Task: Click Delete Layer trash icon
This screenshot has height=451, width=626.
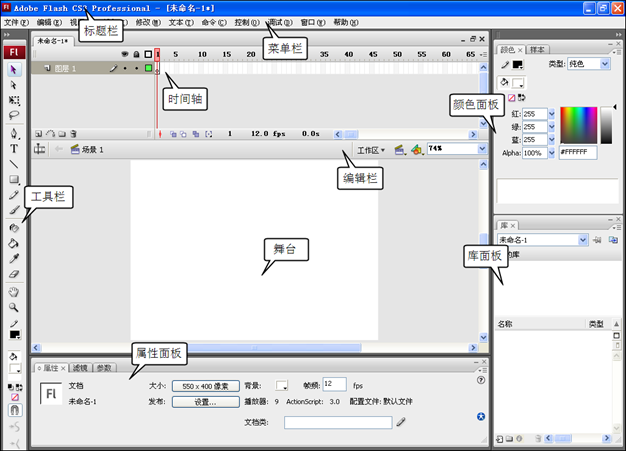Action: click(73, 134)
